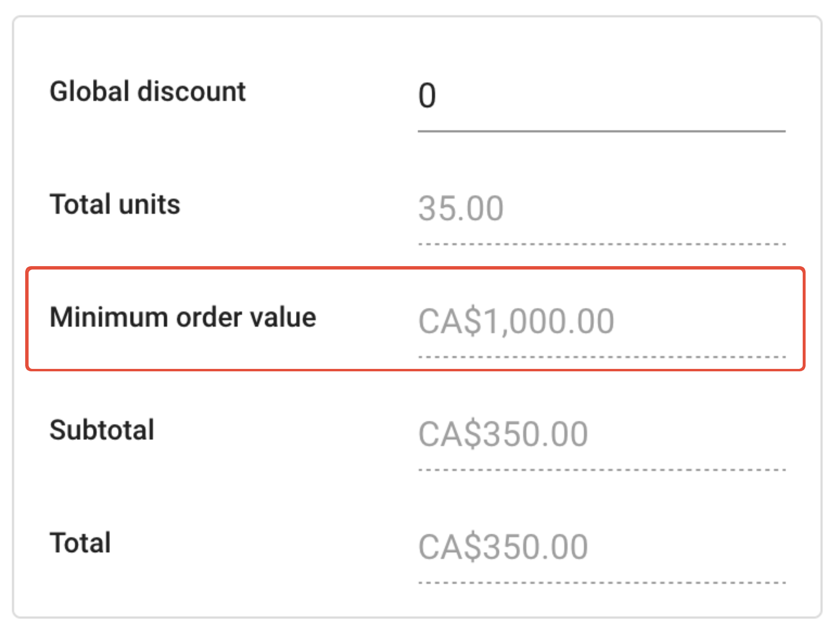The width and height of the screenshot is (840, 636).
Task: Click the dotted line under Minimum order value
Action: (x=601, y=357)
